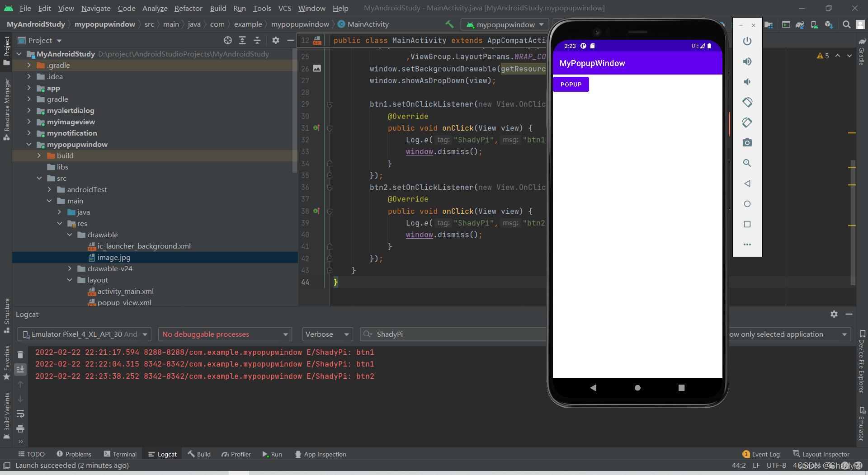Open Layout Inspector panel
The width and height of the screenshot is (868, 475).
click(821, 454)
